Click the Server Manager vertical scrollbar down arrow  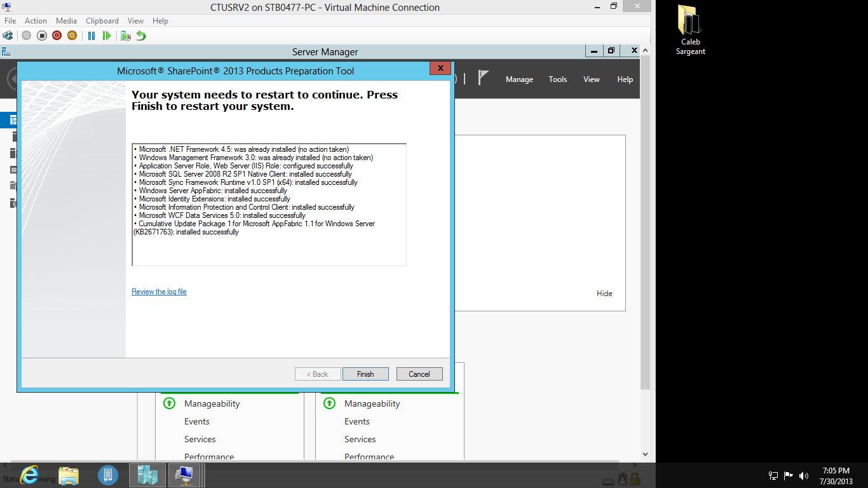(646, 454)
